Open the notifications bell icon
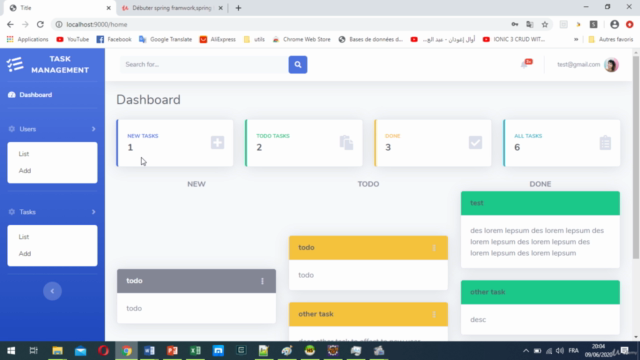640x360 pixels. (x=524, y=64)
